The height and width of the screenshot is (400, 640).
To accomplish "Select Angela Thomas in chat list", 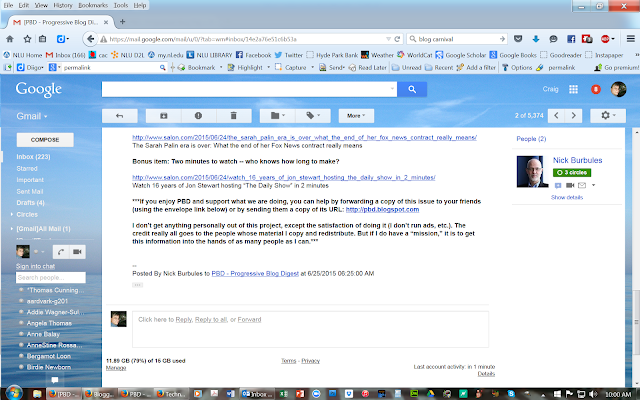I will pos(49,323).
